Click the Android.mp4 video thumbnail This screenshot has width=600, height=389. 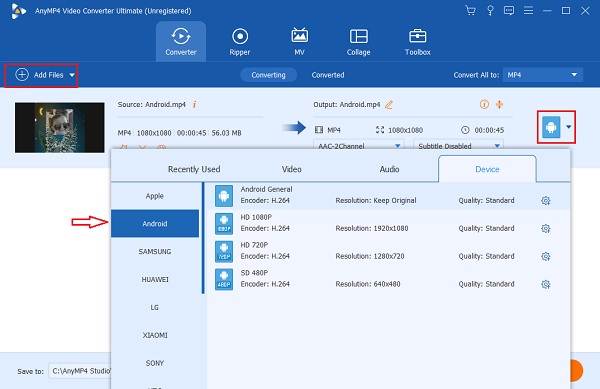click(60, 127)
